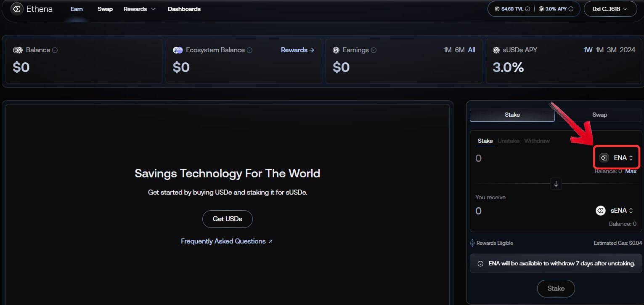Select 2024 period in sUSDe APY card

[x=628, y=50]
